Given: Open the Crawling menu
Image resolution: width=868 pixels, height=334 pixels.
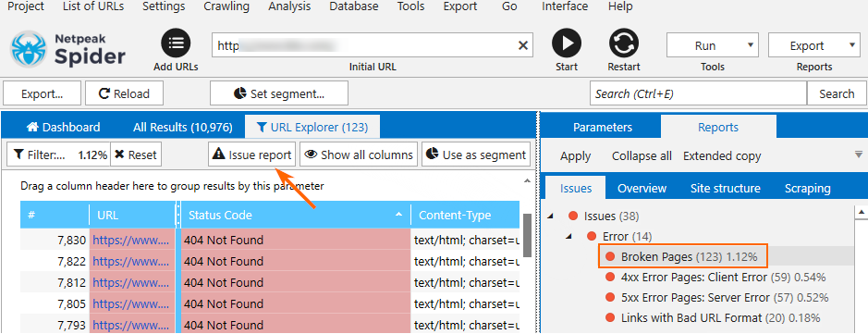Looking at the screenshot, I should pos(226,6).
